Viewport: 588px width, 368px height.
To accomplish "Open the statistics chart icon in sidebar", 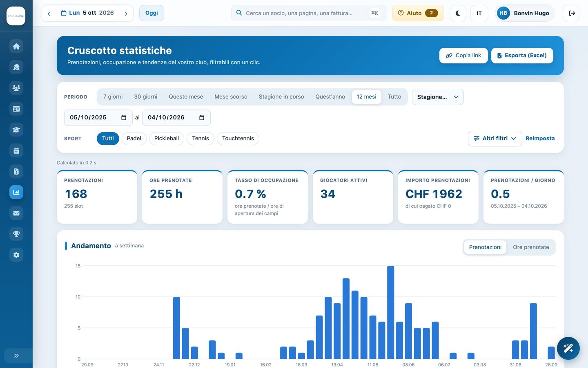I will click(16, 192).
